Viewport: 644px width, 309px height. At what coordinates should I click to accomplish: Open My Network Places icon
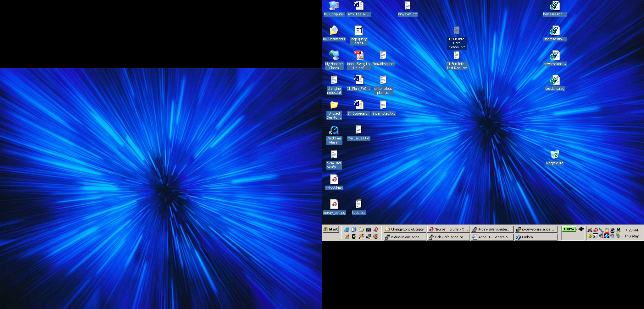334,60
